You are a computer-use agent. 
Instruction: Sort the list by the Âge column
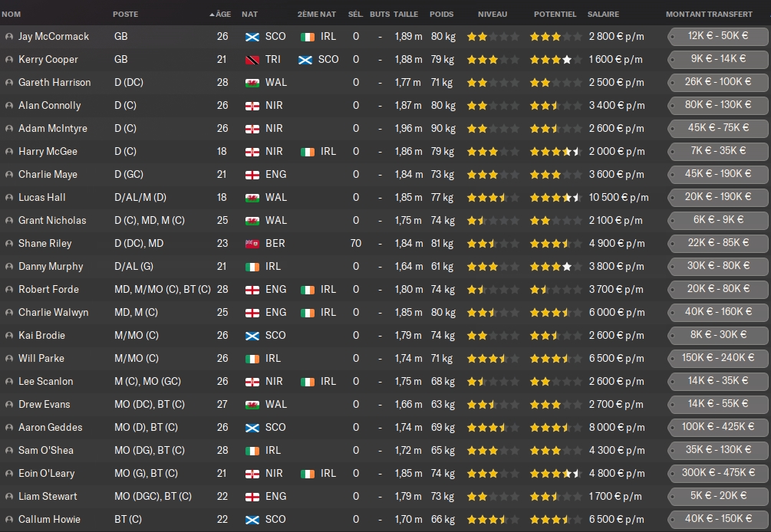pos(222,15)
